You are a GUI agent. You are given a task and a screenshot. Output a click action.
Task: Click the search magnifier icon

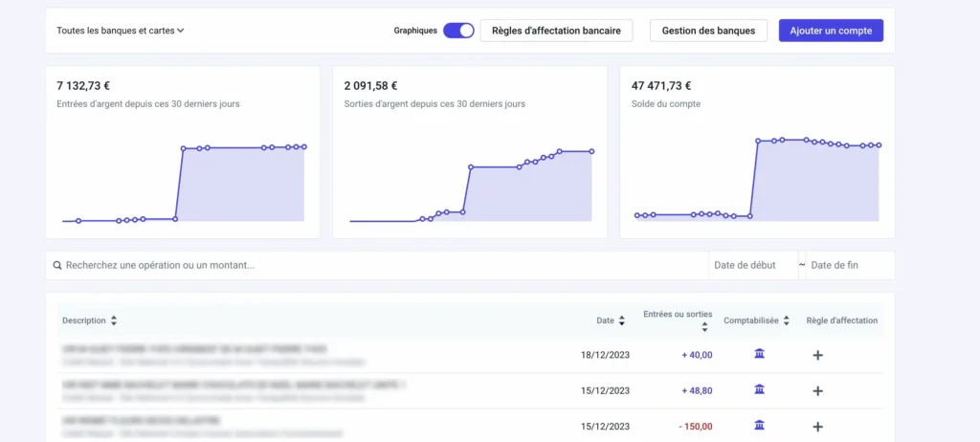[57, 265]
